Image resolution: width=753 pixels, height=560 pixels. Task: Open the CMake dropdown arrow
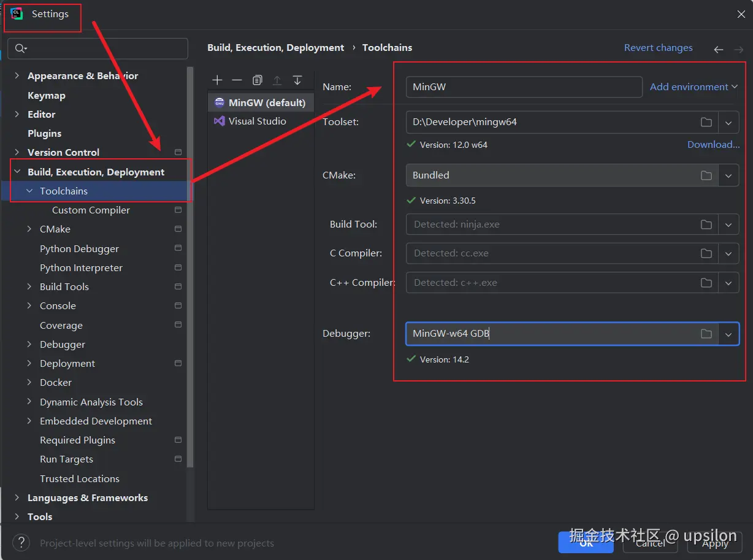coord(728,175)
